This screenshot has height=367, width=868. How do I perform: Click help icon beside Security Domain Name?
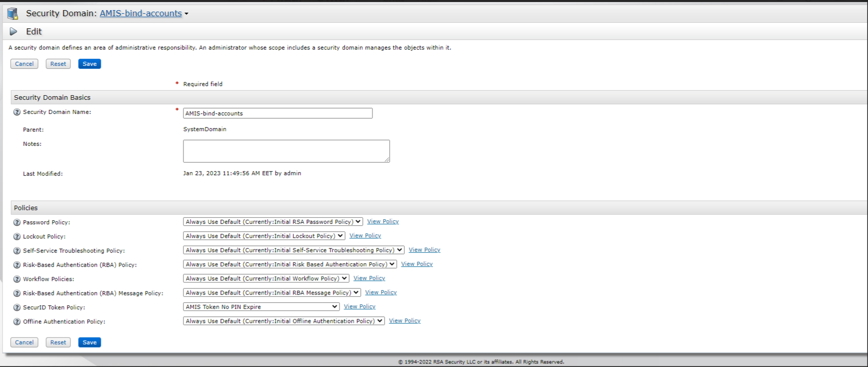click(x=17, y=112)
